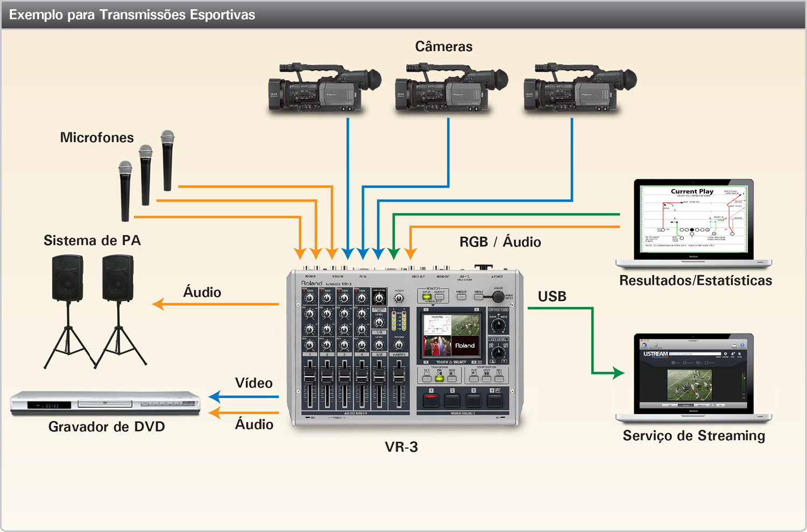Tap the football preview on touch screen
Image resolution: width=807 pixels, height=532 pixels.
tap(465, 325)
